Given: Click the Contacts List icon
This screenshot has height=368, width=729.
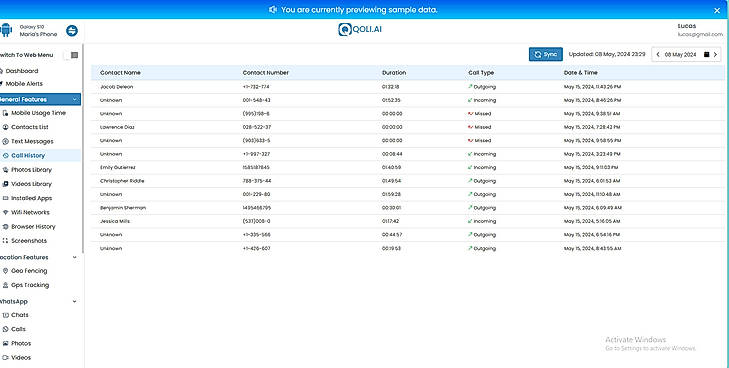Looking at the screenshot, I should [6, 127].
